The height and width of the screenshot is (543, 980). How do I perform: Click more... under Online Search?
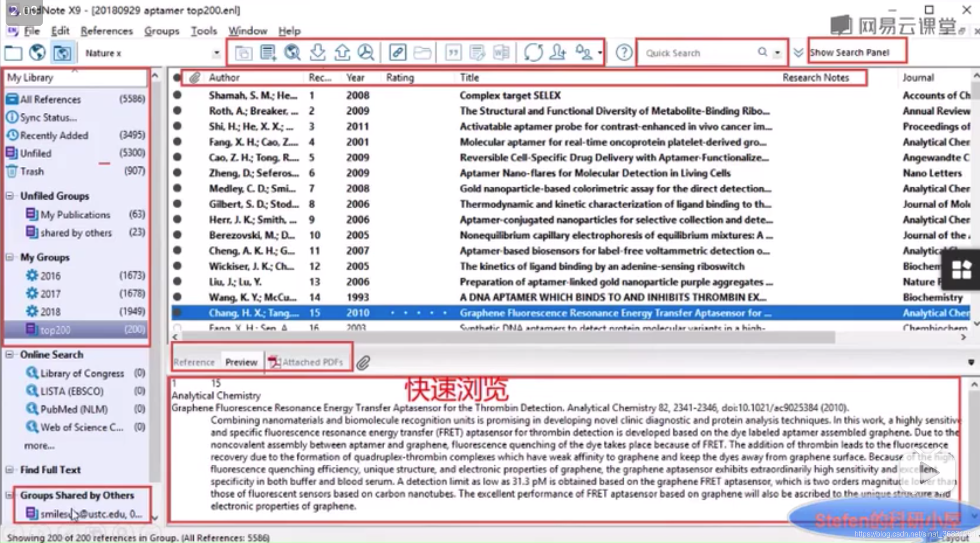click(x=39, y=446)
